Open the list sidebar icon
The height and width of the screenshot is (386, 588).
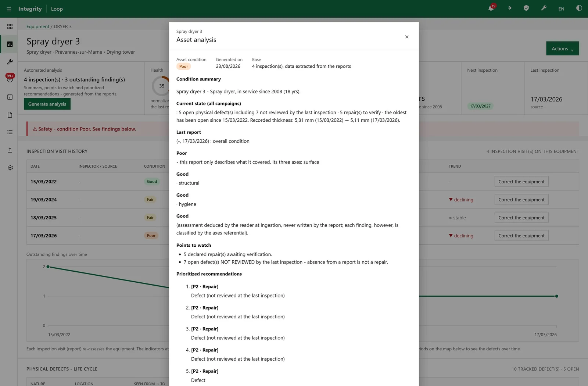10,132
